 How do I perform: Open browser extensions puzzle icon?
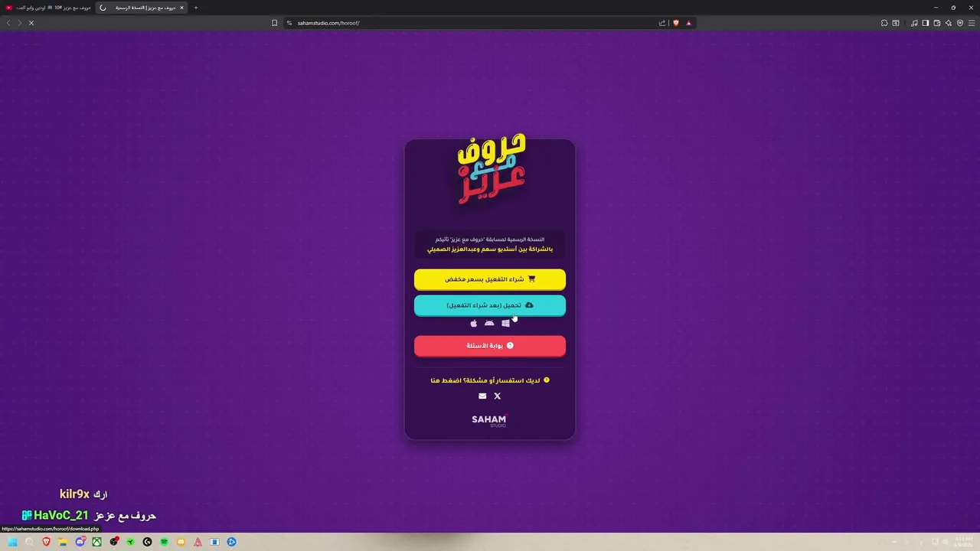coord(884,23)
